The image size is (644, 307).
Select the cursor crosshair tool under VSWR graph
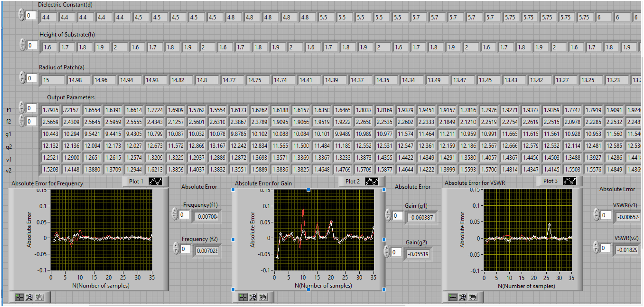453,297
